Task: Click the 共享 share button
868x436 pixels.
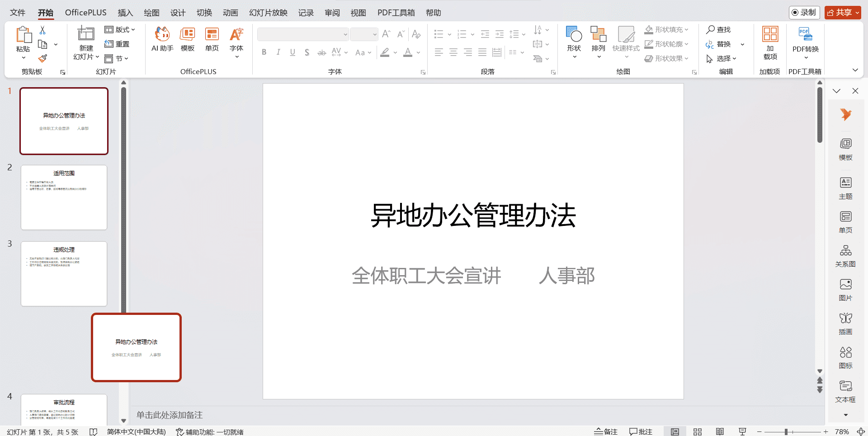Action: [x=843, y=13]
